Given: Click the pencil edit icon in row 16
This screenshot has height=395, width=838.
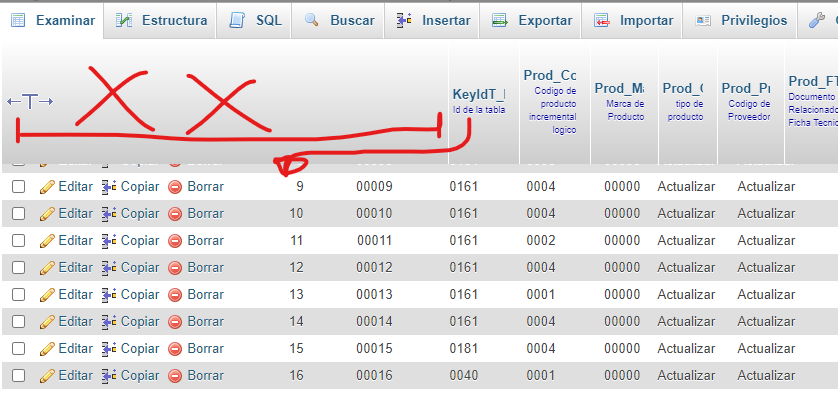Looking at the screenshot, I should click(47, 375).
